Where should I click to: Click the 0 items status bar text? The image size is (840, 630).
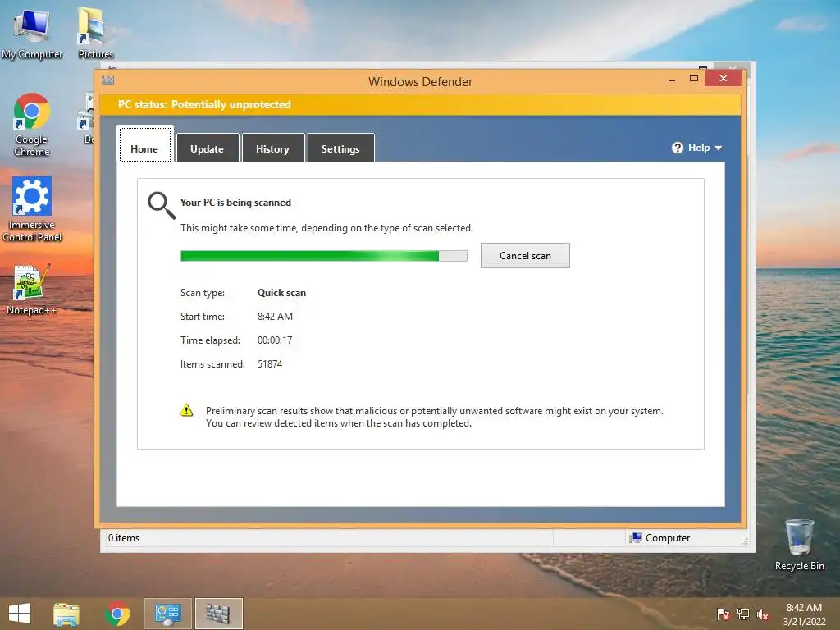click(x=124, y=538)
